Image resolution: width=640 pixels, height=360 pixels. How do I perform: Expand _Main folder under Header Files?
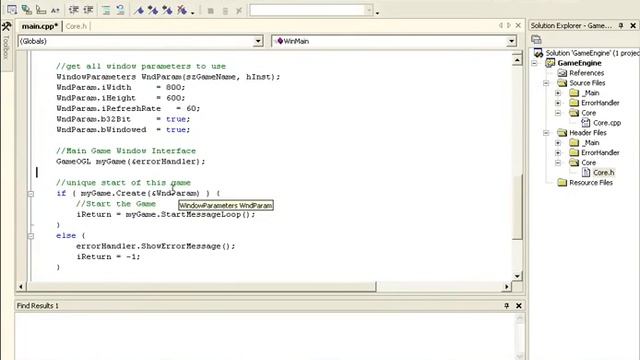558,143
